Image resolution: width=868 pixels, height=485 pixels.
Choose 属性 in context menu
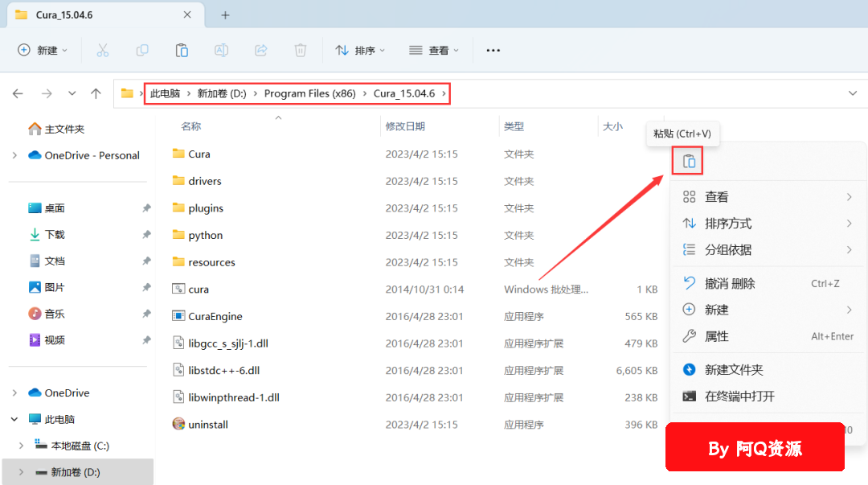pos(768,336)
